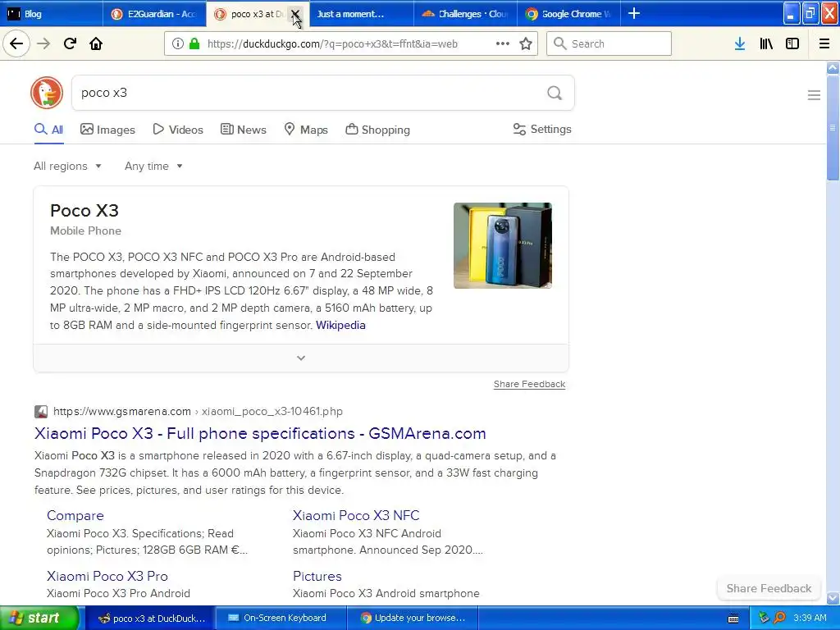Screen dimensions: 840x630
Task: Switch to Maps results
Action: (306, 130)
